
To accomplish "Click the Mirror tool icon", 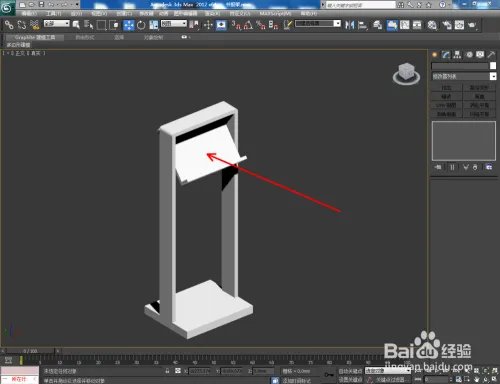I will [349, 25].
